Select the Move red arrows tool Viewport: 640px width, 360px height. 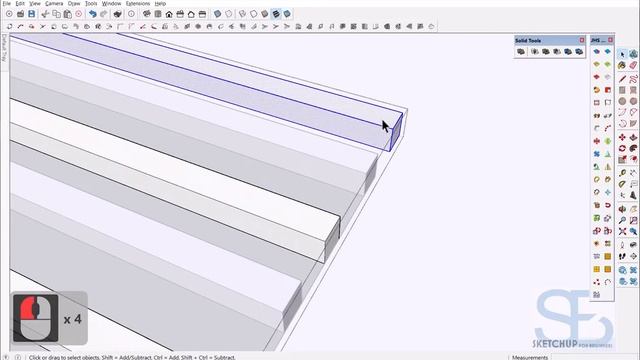coord(622,137)
